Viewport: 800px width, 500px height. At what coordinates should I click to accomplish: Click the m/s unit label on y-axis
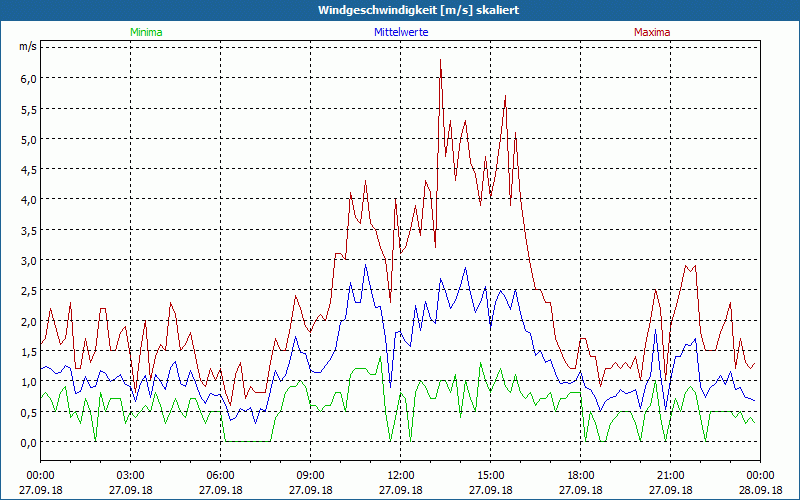click(28, 46)
